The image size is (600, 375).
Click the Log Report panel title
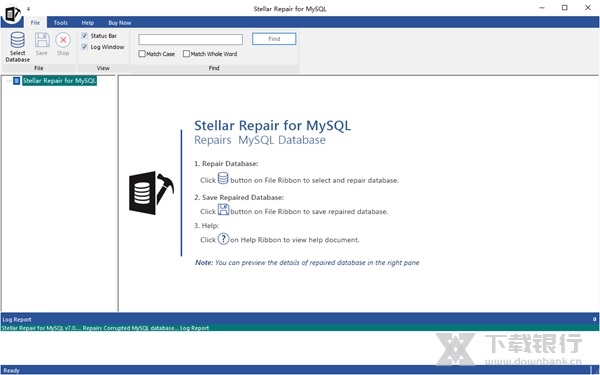17,319
